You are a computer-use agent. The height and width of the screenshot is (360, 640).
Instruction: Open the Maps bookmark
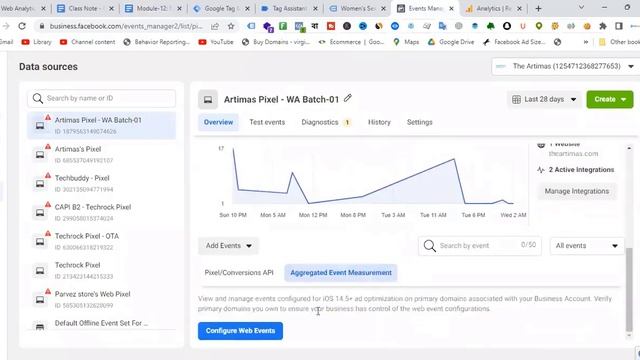coord(406,42)
